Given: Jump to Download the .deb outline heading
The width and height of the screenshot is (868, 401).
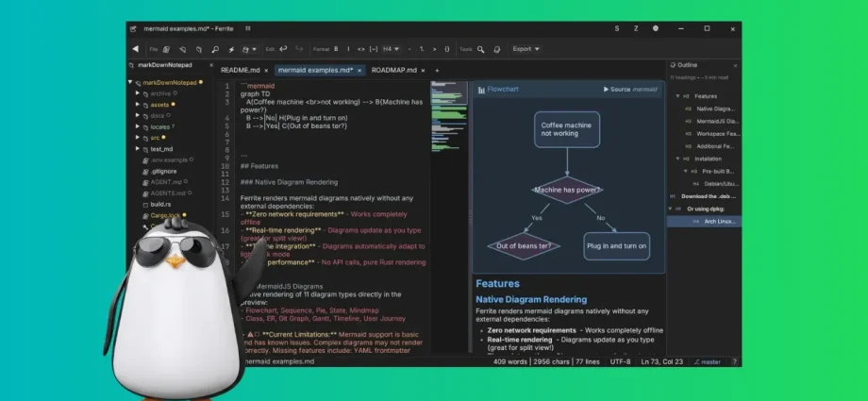Looking at the screenshot, I should [709, 196].
